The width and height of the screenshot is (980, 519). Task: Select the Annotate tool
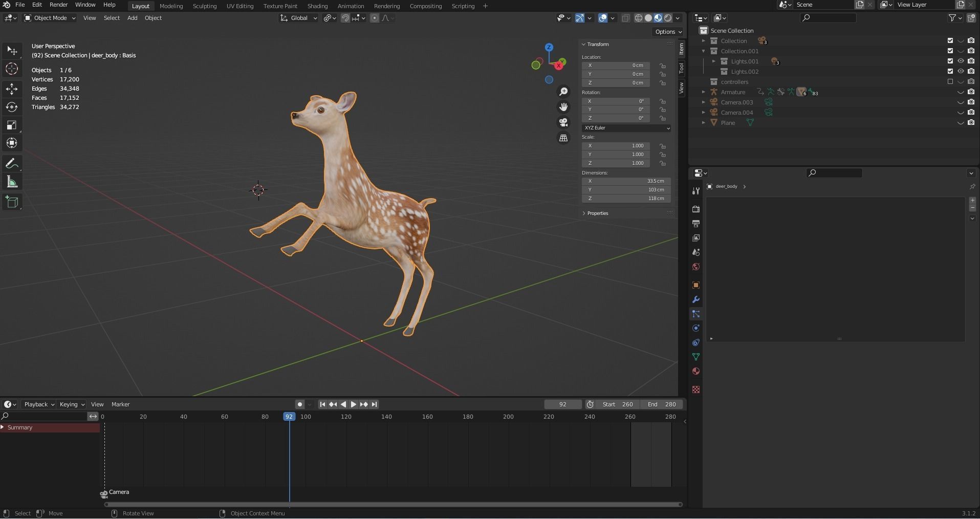(x=12, y=164)
